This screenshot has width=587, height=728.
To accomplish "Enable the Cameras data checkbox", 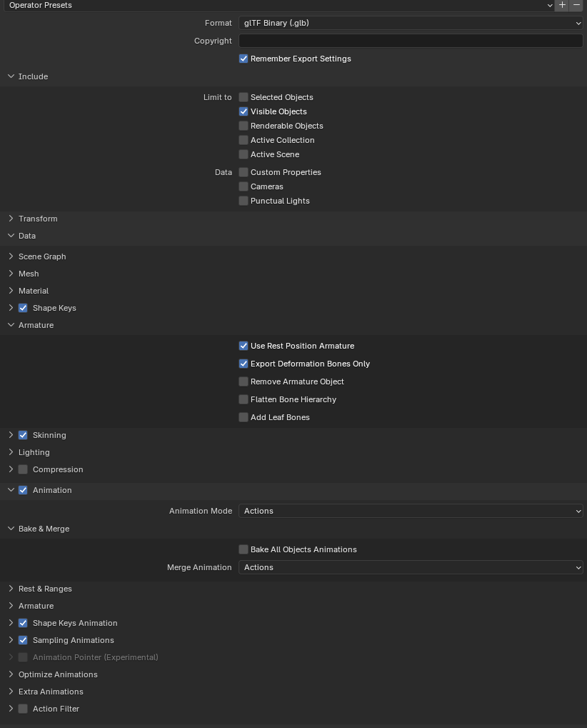I will pyautogui.click(x=244, y=186).
